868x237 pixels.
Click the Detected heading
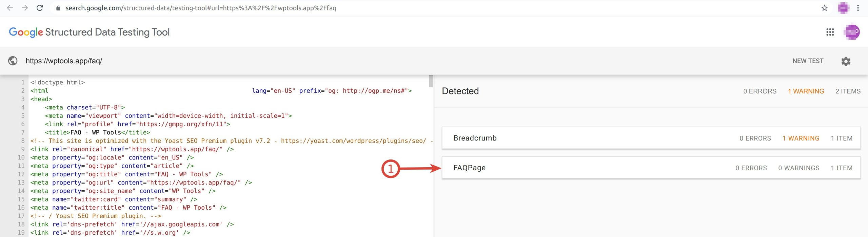460,91
